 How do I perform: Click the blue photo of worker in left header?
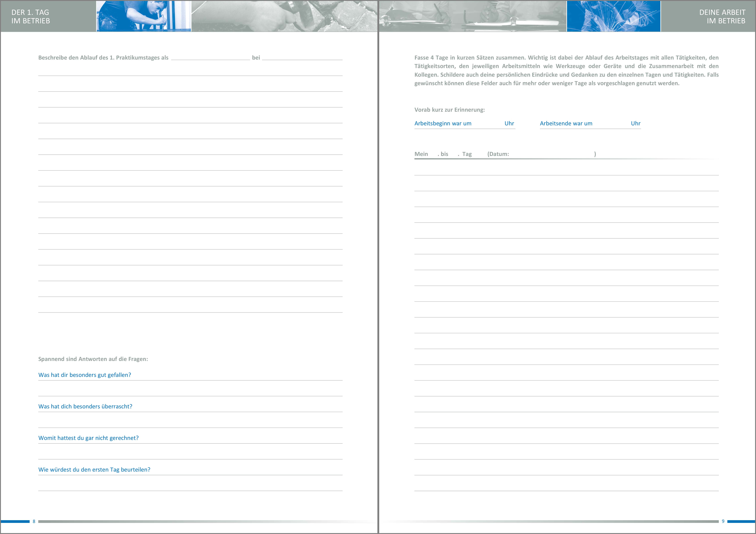pos(144,16)
